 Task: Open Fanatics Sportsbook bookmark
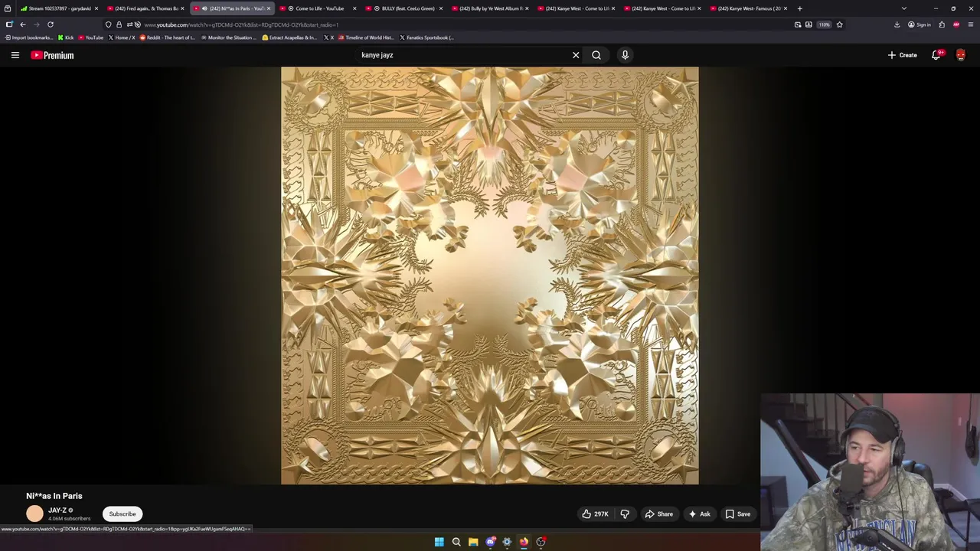[x=426, y=37]
